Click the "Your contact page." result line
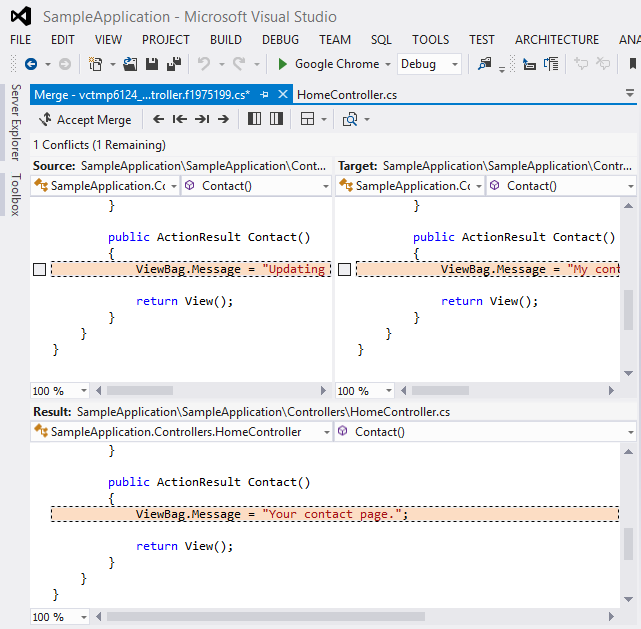Viewport: 641px width, 629px height. coord(335,514)
